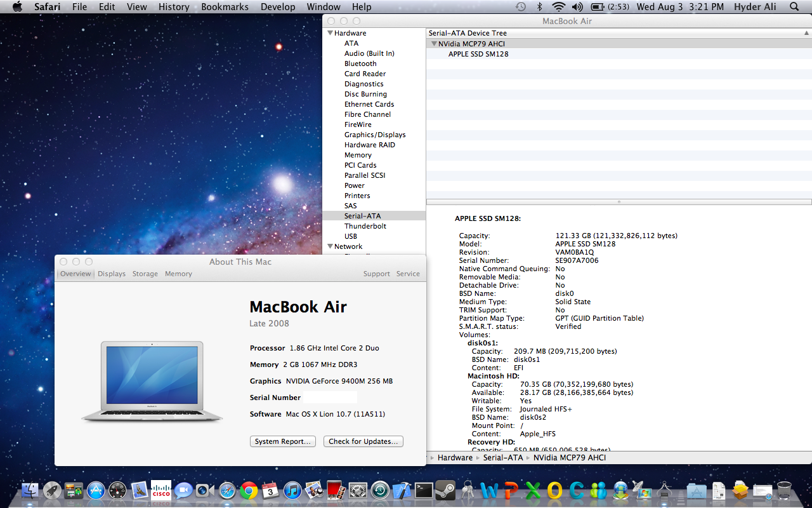
Task: Open Spotlight search magnifier
Action: point(794,6)
